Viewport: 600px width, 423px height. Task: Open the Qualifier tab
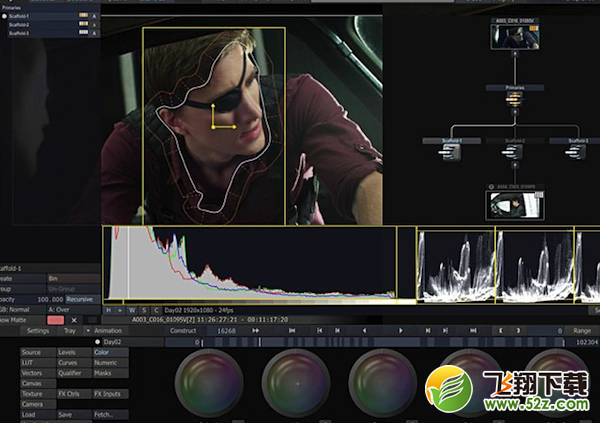[74, 373]
